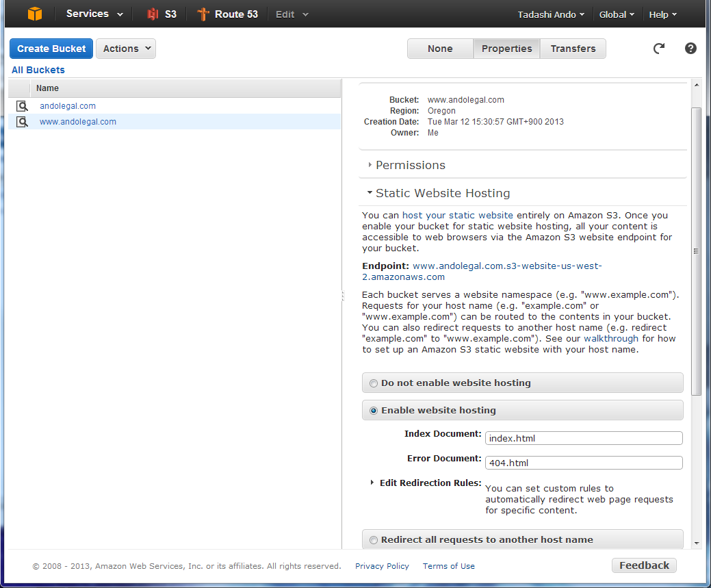711x588 pixels.
Task: Switch to the Transfers tab
Action: coord(573,49)
